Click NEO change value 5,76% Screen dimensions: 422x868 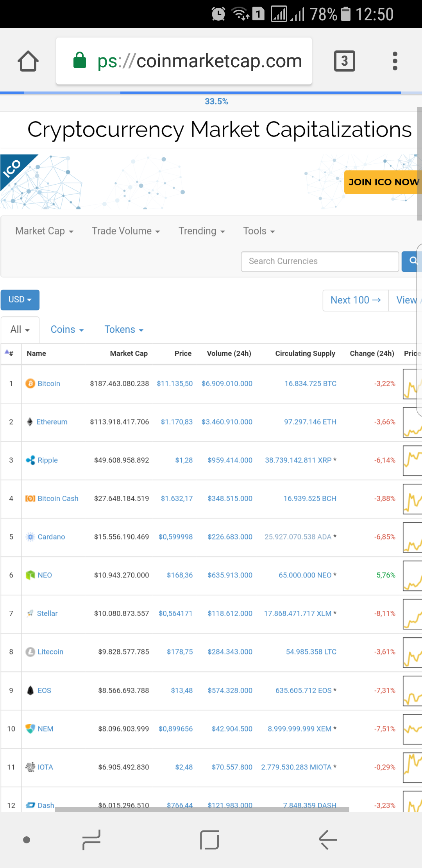[386, 575]
